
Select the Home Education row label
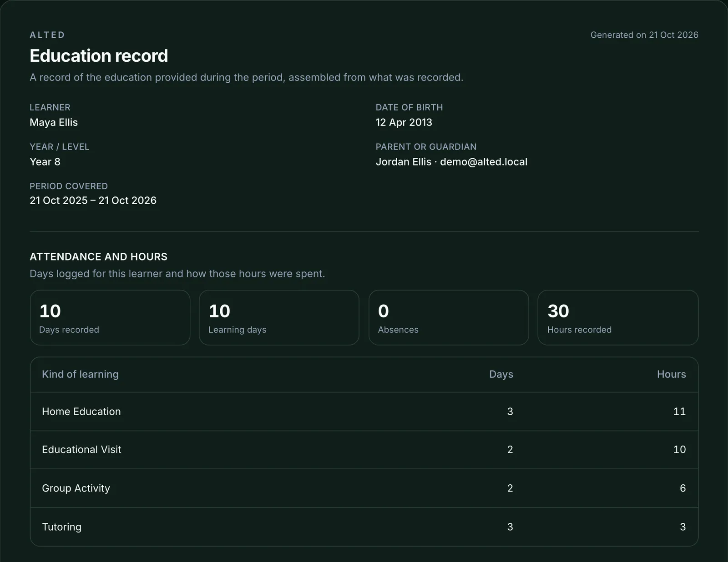click(x=81, y=411)
